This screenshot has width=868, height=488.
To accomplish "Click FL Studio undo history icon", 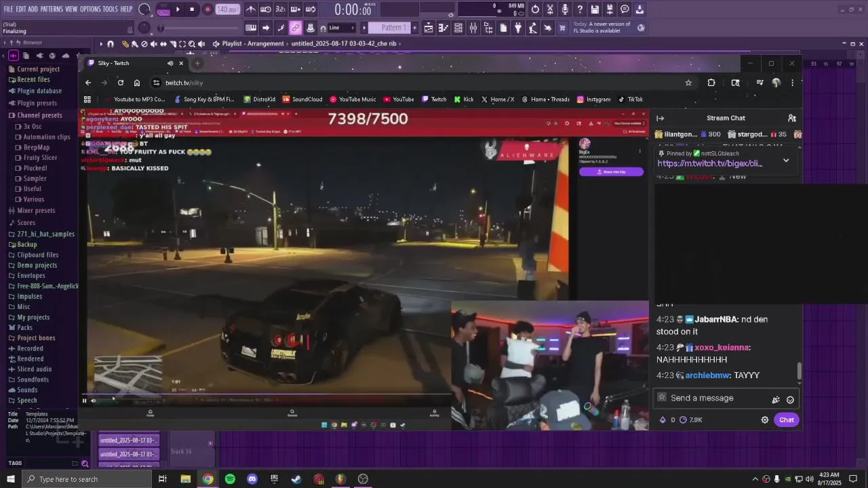I will pyautogui.click(x=535, y=9).
